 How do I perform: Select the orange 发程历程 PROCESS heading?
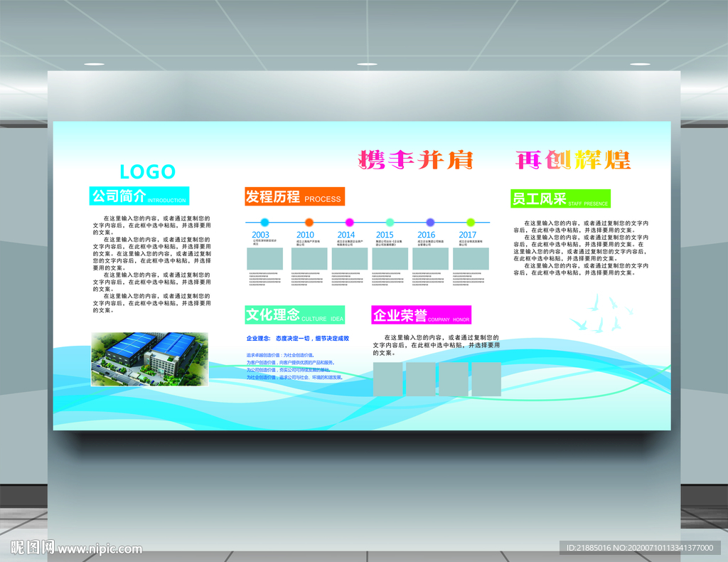tap(295, 196)
